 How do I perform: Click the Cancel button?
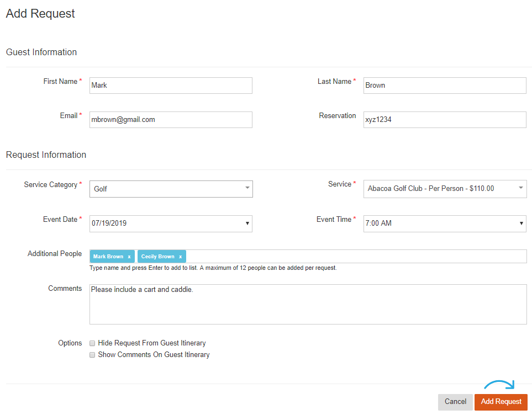click(455, 402)
